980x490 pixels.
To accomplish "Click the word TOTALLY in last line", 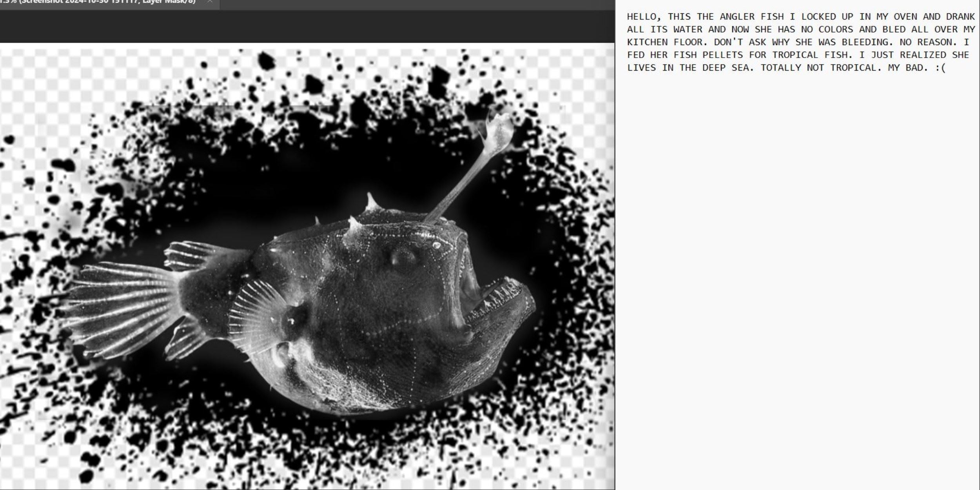I will point(780,68).
